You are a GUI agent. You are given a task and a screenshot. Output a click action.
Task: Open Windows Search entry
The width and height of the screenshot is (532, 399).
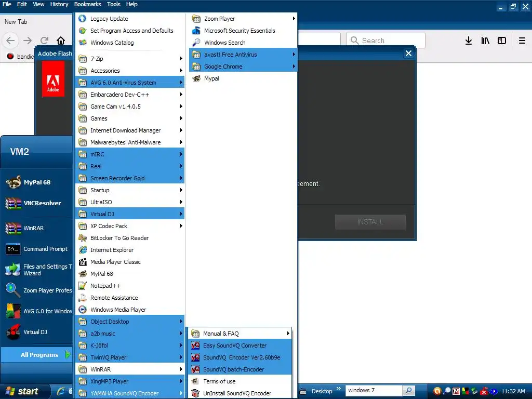click(x=243, y=43)
